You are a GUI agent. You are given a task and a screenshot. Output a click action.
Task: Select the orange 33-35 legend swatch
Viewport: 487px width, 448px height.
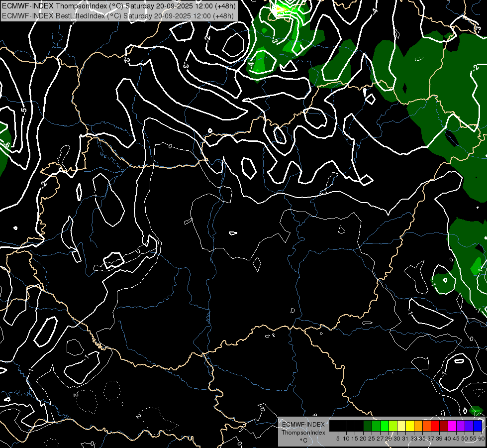click(x=418, y=426)
